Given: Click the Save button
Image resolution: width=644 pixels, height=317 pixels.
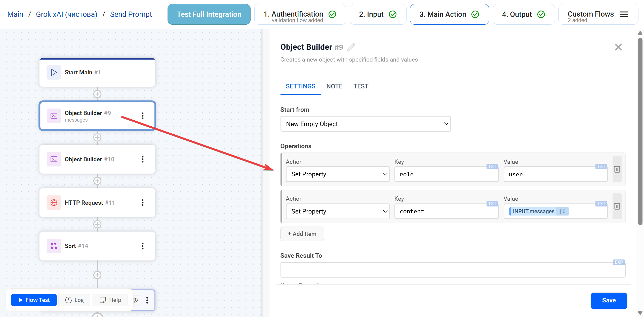Looking at the screenshot, I should tap(609, 300).
